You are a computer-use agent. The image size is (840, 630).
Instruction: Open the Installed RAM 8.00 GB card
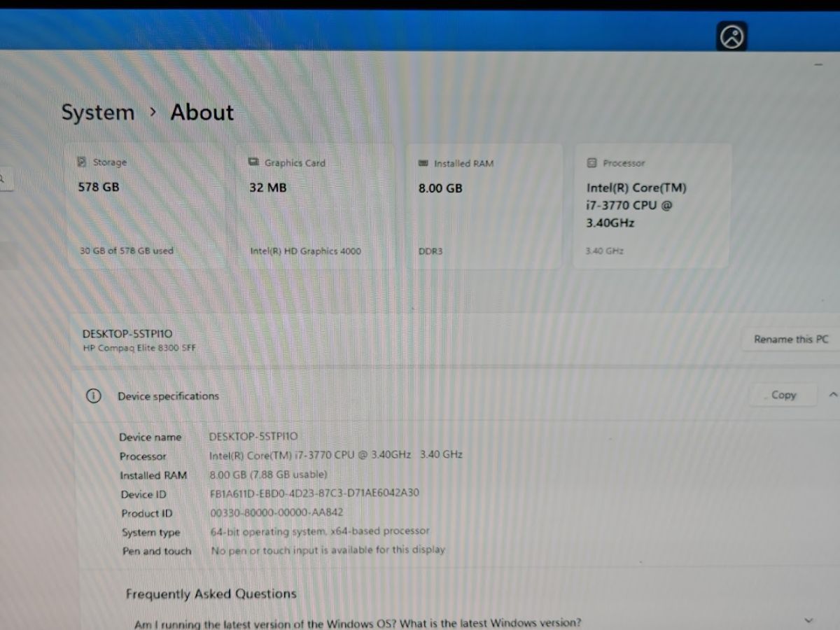pyautogui.click(x=484, y=206)
